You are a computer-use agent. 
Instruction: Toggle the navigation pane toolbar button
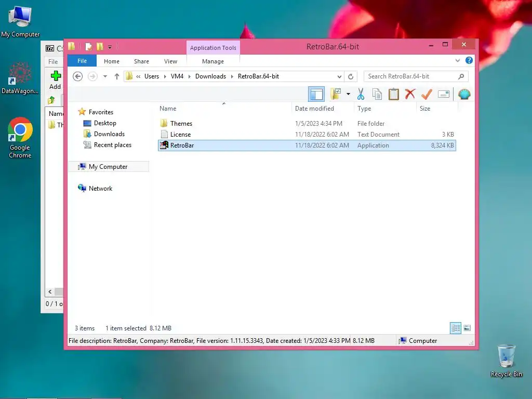316,94
